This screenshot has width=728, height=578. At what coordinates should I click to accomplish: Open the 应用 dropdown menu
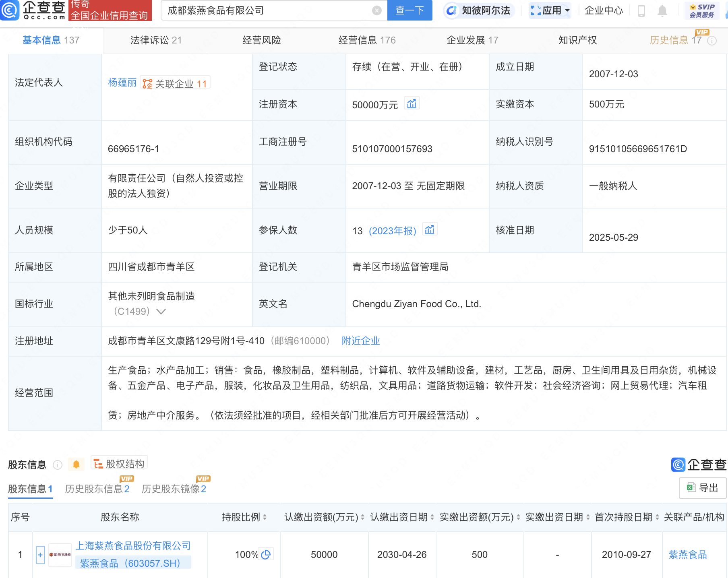click(x=550, y=10)
